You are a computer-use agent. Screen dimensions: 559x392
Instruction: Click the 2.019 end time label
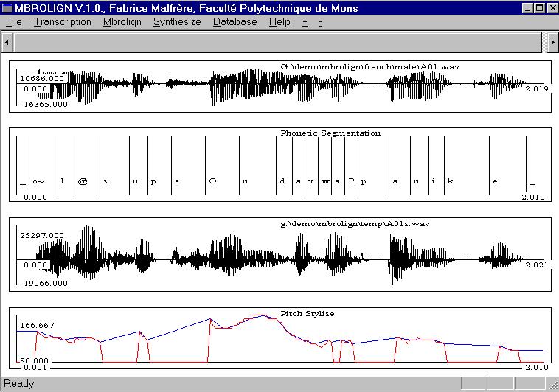tap(537, 88)
